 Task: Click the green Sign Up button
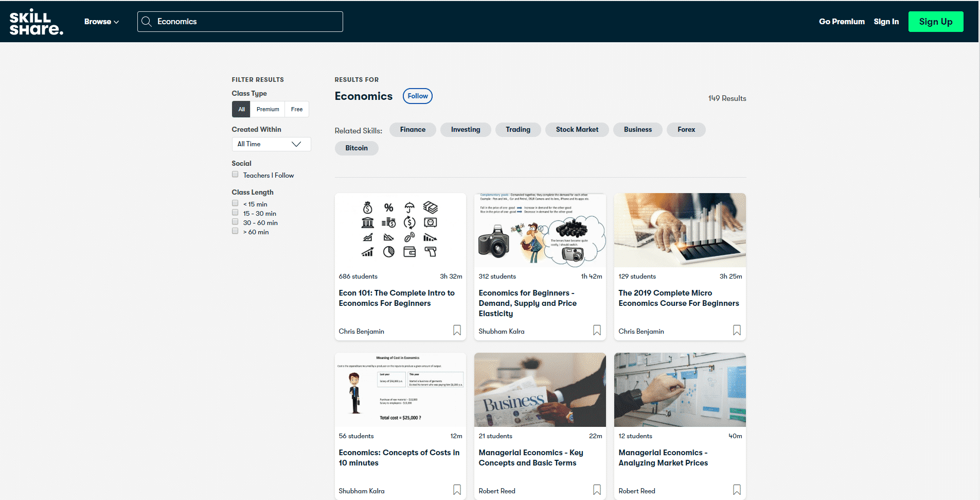(936, 22)
